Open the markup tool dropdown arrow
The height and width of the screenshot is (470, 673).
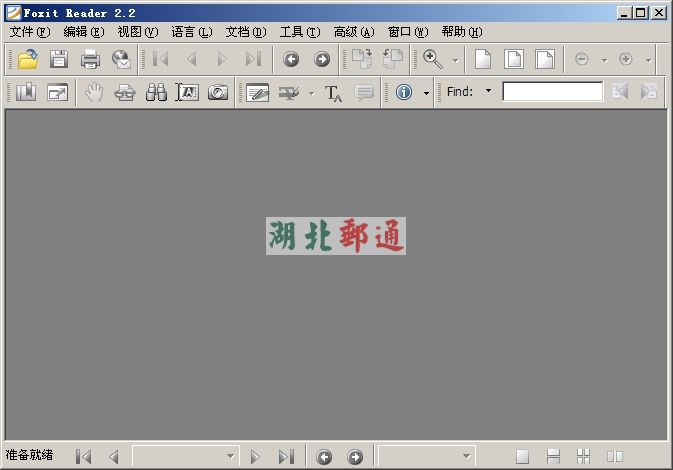tap(312, 93)
